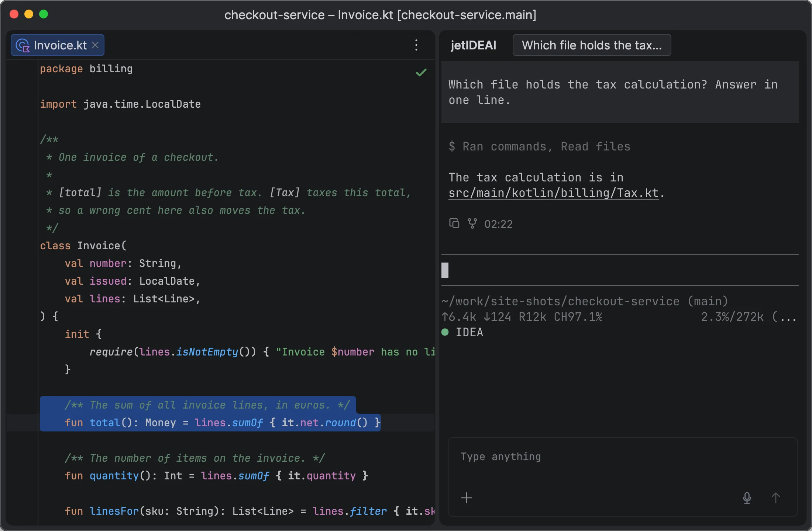This screenshot has height=531, width=812.
Task: Click the 'Which file holds the tax calculation?' prompt message
Action: click(x=620, y=92)
